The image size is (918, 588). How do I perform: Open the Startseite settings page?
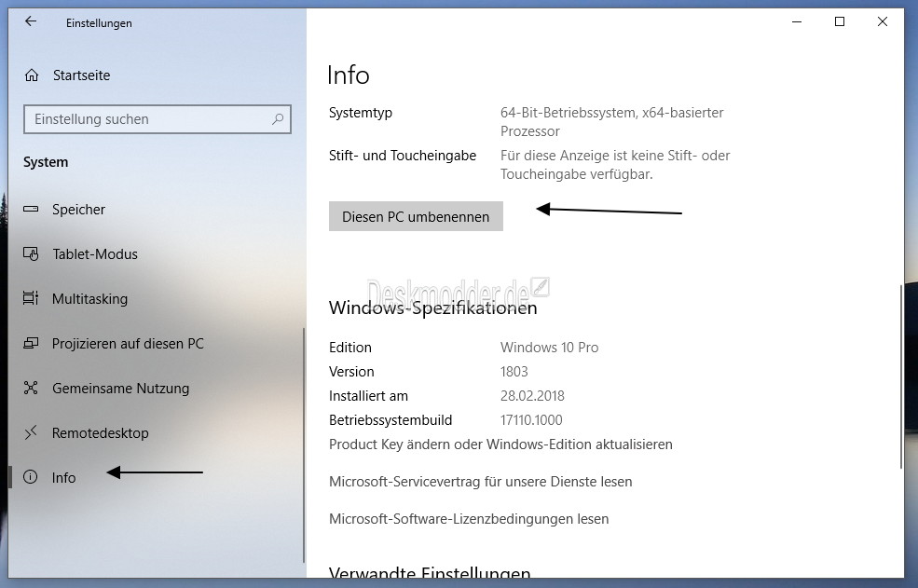click(x=81, y=75)
